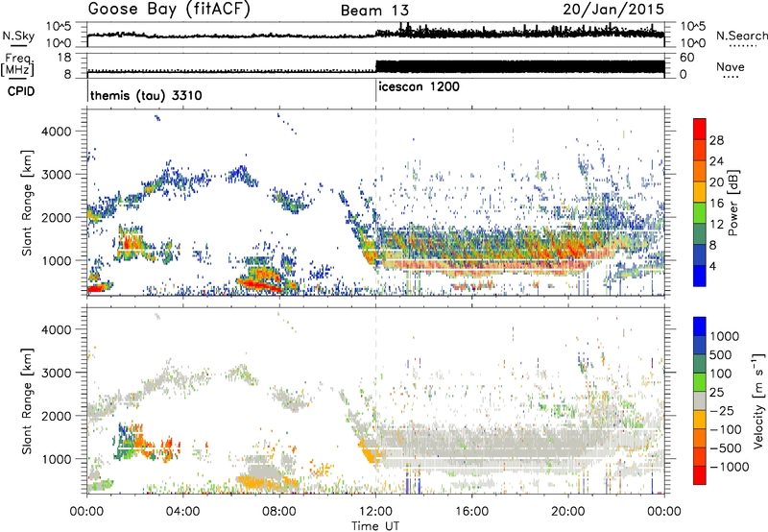768x532 pixels.
Task: Click the 12 label on Power colorbar
Action: coord(716,225)
